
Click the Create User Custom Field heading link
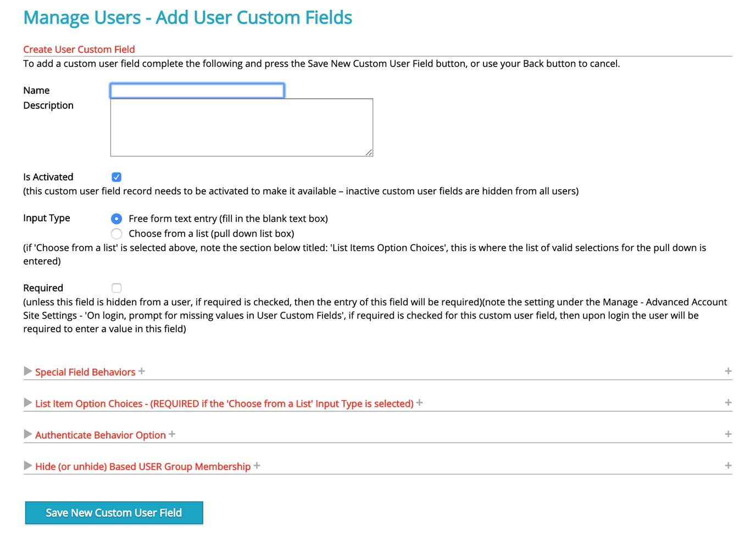pos(79,49)
